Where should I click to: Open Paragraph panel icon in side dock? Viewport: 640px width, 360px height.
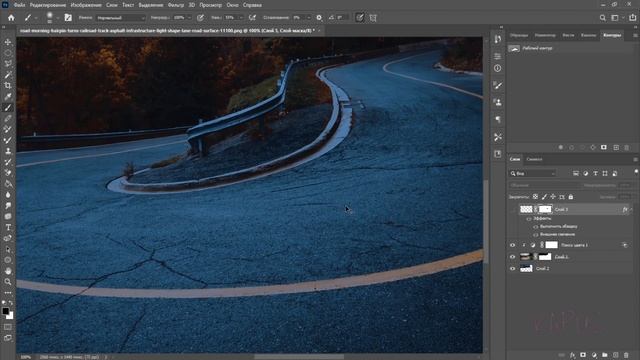tap(498, 119)
